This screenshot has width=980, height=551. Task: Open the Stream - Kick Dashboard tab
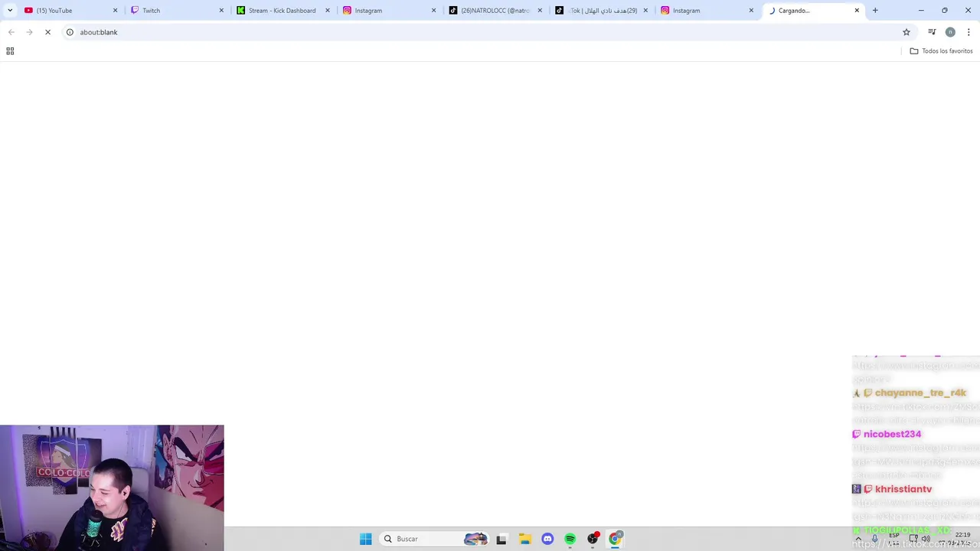pyautogui.click(x=283, y=11)
